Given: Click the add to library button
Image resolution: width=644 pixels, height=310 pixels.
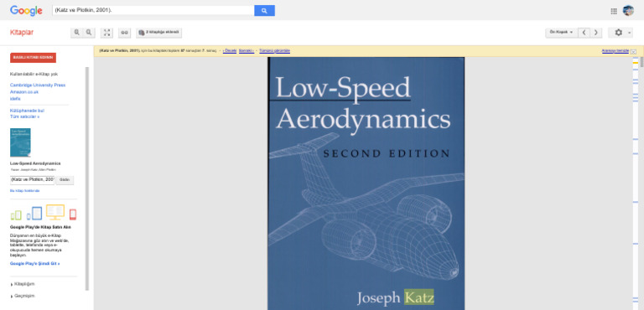Looking at the screenshot, I should 159,33.
